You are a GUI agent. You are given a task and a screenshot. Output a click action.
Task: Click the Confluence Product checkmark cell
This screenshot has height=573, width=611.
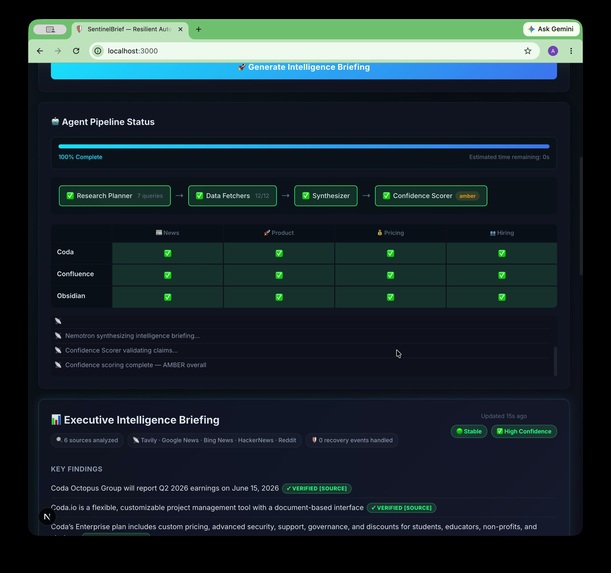click(x=279, y=275)
